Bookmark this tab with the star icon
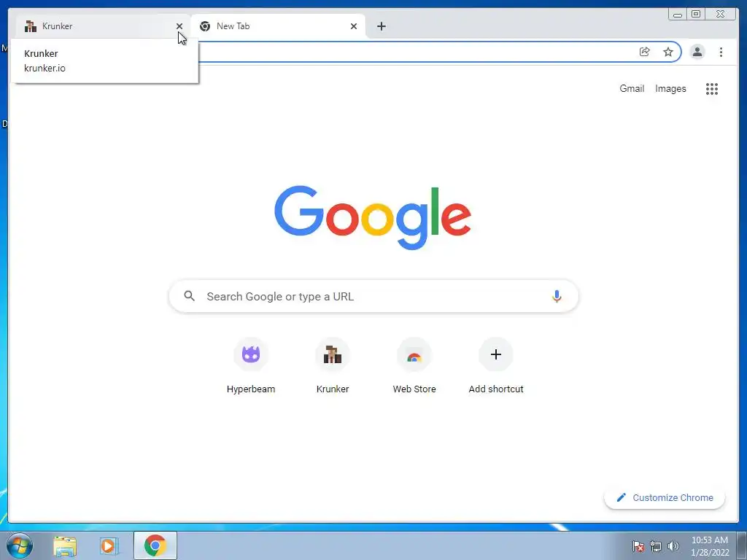 tap(668, 52)
